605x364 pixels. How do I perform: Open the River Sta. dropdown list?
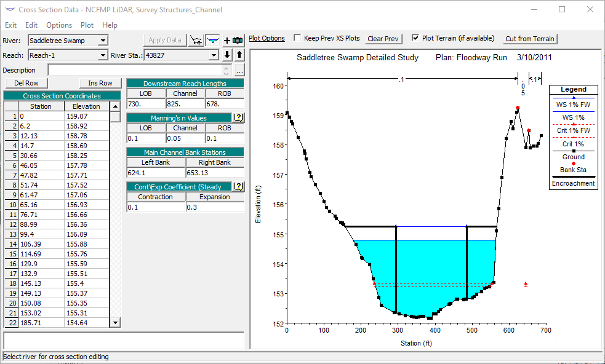[x=214, y=55]
